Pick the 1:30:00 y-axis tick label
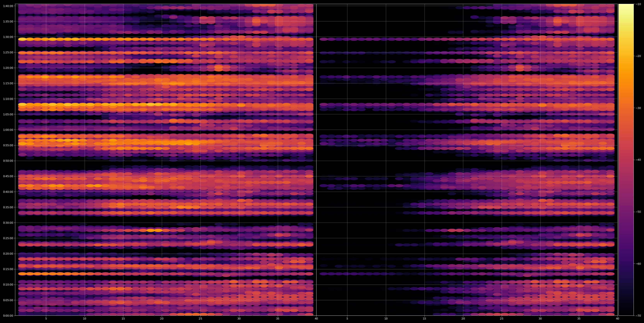 click(x=8, y=37)
